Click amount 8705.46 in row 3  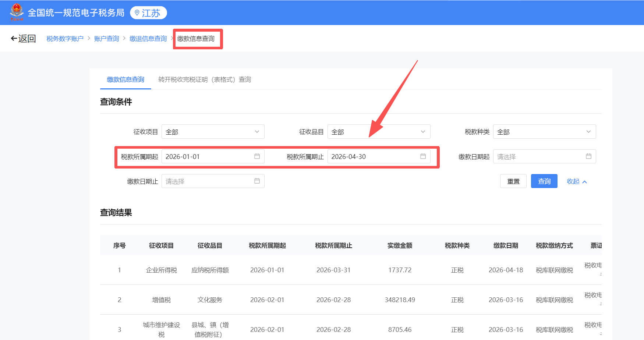pyautogui.click(x=400, y=330)
